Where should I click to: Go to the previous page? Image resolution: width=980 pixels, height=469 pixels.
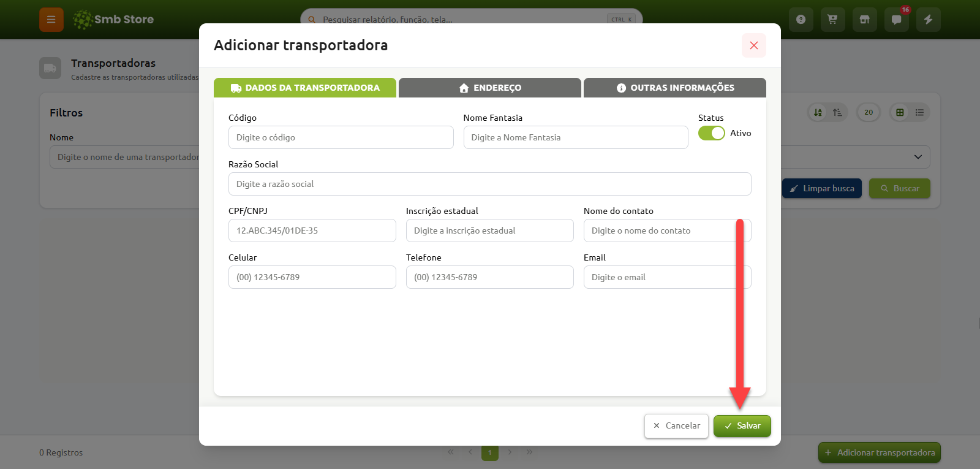[x=470, y=452]
